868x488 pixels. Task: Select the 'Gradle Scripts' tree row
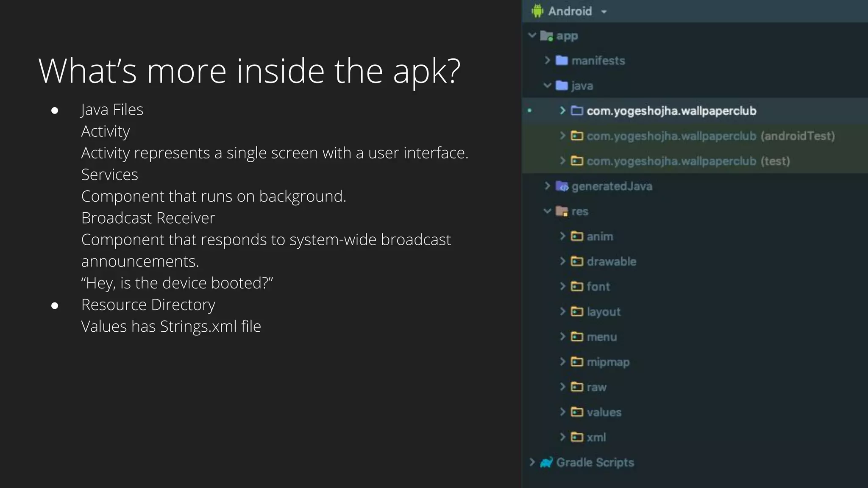[695, 462]
